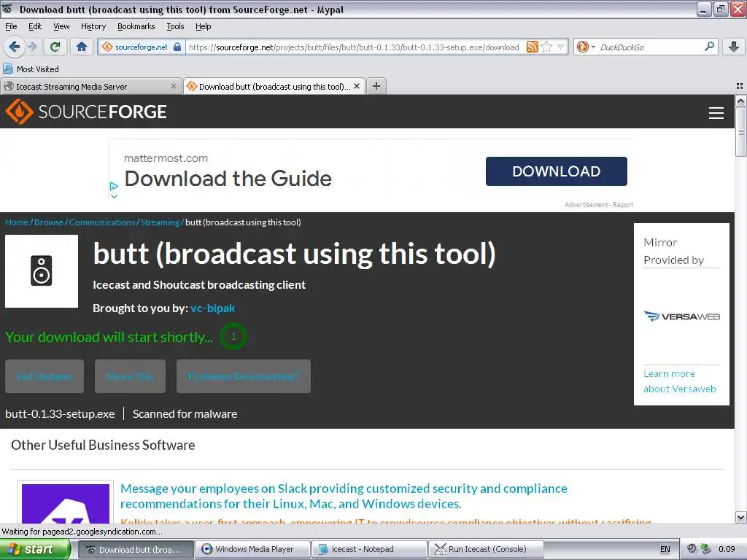The image size is (747, 560).
Task: Open the Tools menu
Action: 175,27
